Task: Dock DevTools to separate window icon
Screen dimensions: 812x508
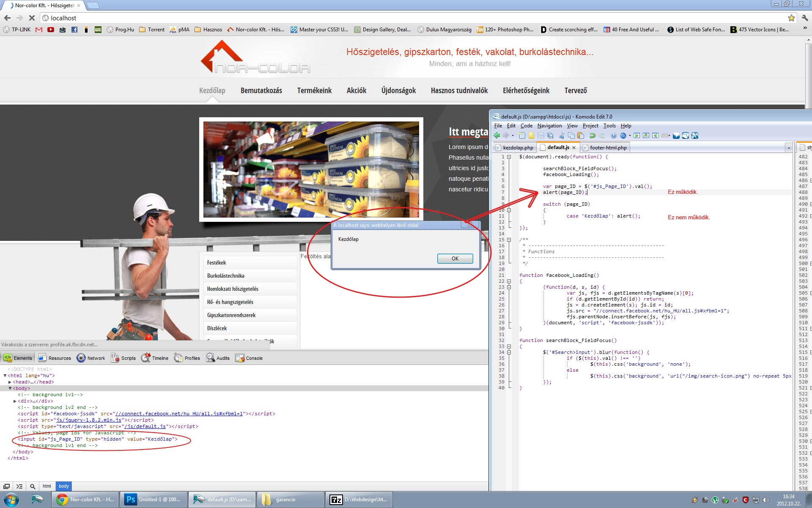Action: tap(7, 486)
